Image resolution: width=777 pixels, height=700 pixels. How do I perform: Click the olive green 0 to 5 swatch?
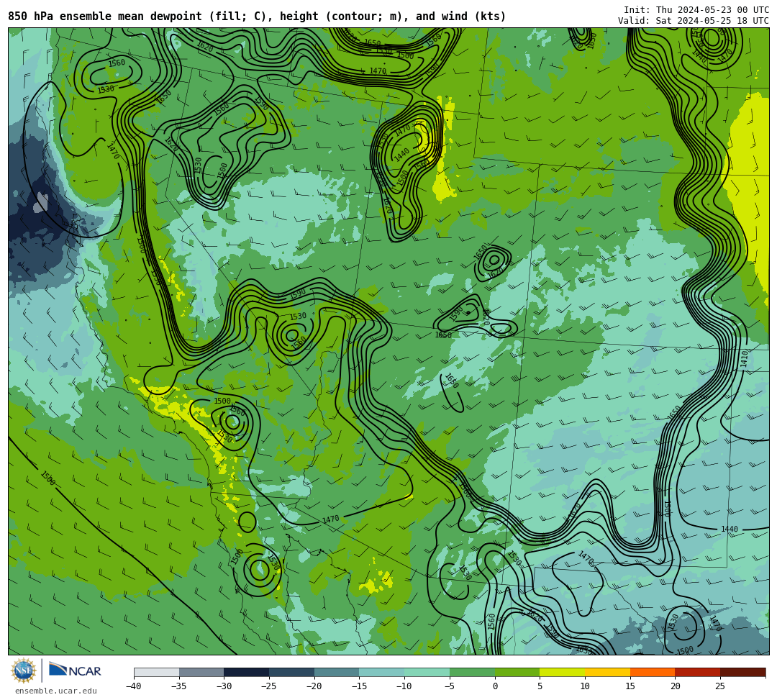pyautogui.click(x=517, y=672)
